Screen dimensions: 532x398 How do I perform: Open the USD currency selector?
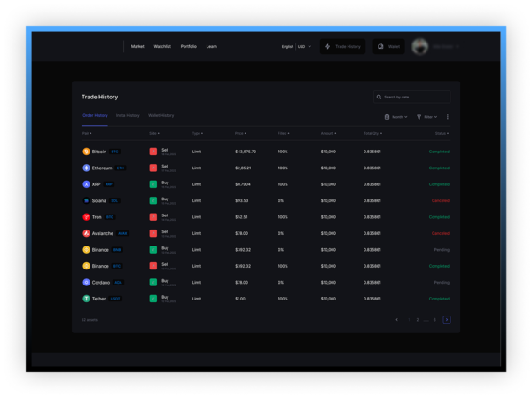tap(304, 46)
